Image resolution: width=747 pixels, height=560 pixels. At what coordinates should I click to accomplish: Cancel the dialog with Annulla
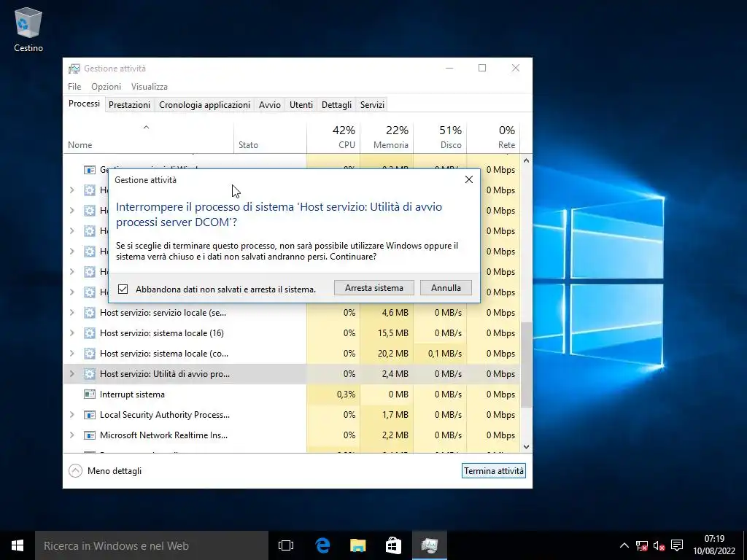coord(446,287)
